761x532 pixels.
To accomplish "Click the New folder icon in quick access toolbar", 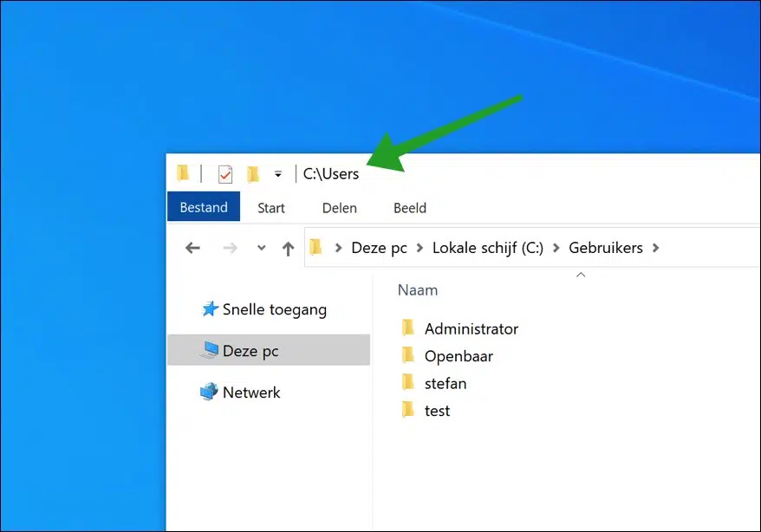I will click(x=253, y=174).
